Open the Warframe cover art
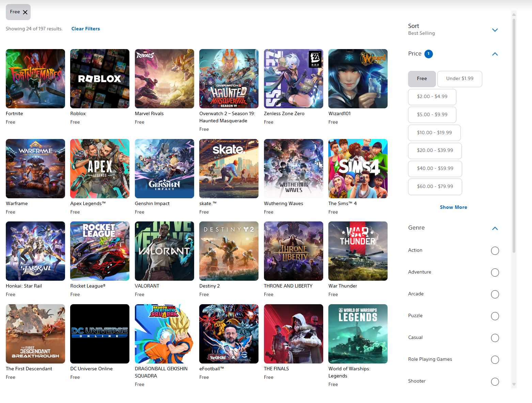The image size is (532, 403). coord(35,169)
